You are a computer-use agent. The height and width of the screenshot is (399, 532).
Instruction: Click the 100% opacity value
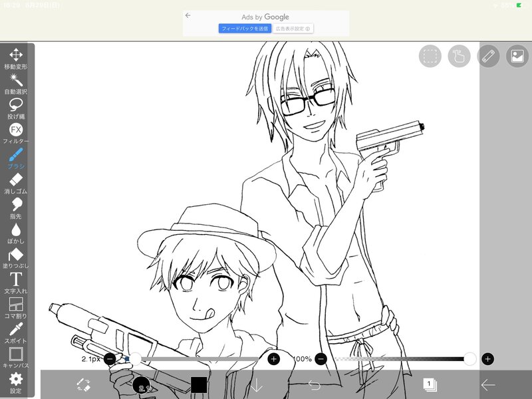(302, 358)
